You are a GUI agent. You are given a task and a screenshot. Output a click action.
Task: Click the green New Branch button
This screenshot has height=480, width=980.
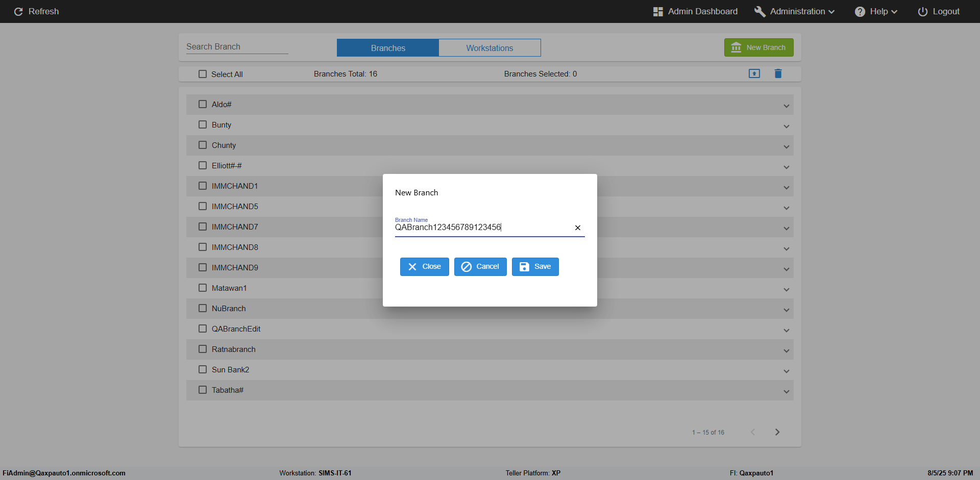759,47
